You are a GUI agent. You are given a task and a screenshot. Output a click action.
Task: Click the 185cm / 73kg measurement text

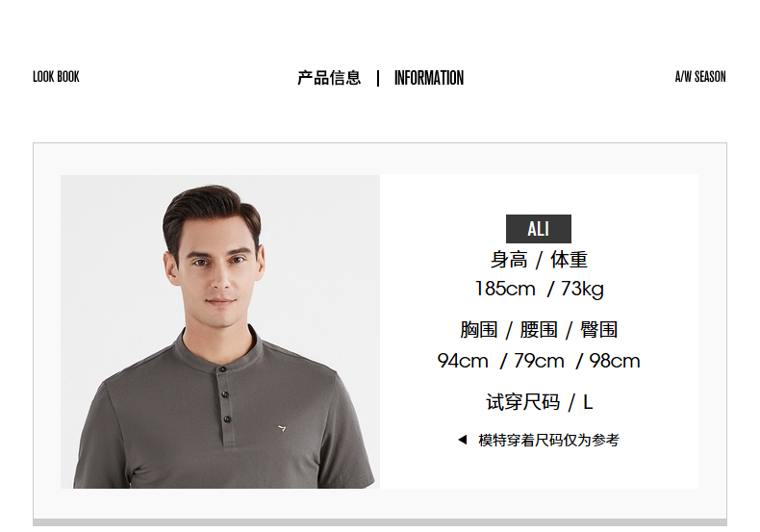pos(539,289)
